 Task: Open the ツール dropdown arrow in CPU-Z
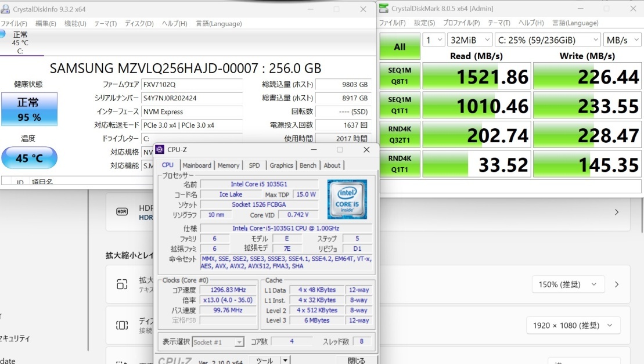(x=285, y=361)
